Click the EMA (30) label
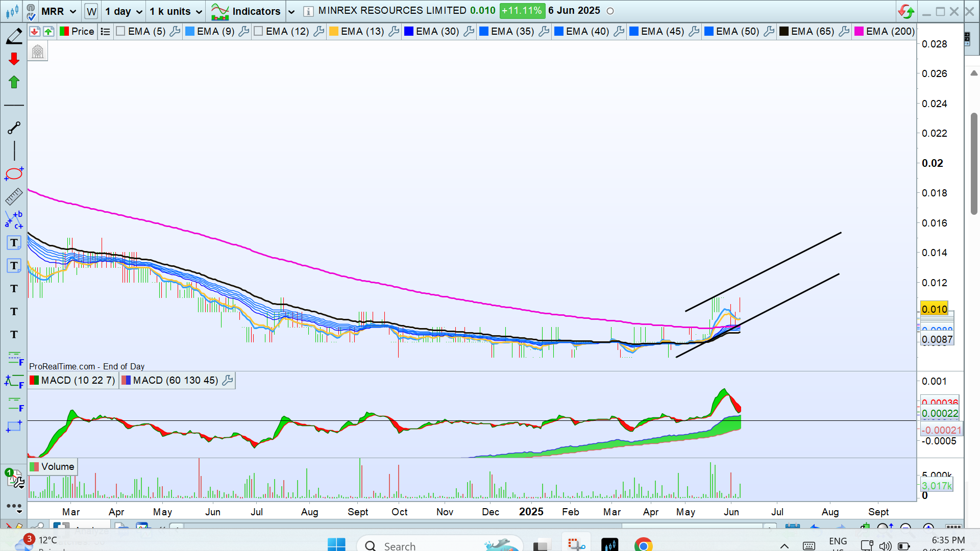The image size is (980, 551). click(437, 32)
